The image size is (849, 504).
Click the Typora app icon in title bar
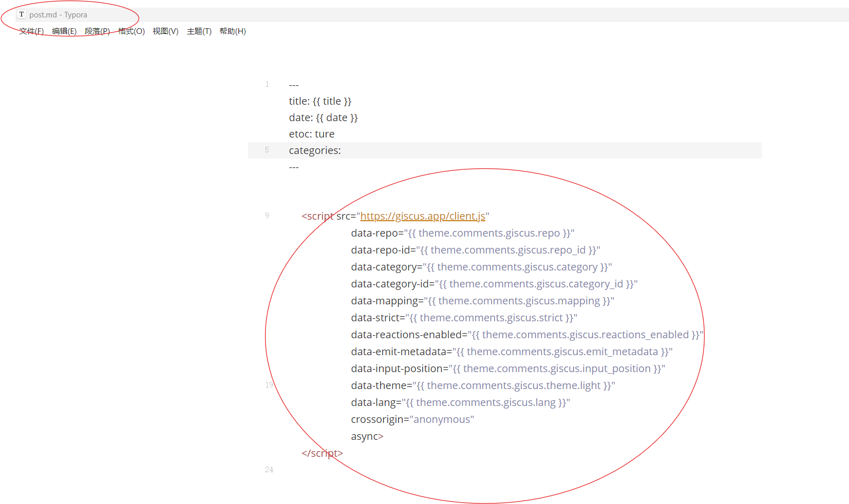(x=22, y=14)
